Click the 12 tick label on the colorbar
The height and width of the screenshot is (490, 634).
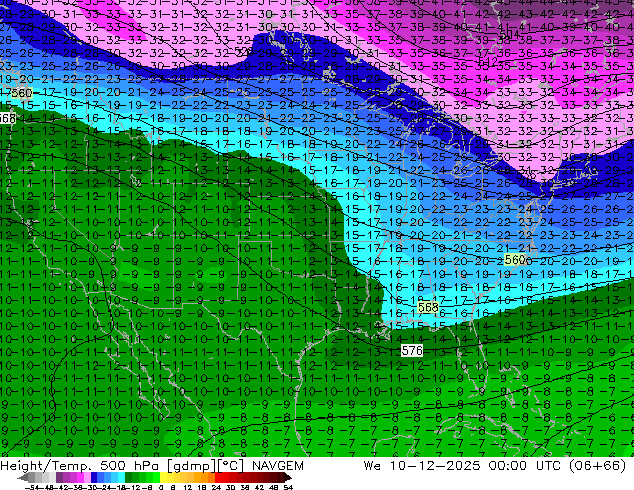[188, 487]
